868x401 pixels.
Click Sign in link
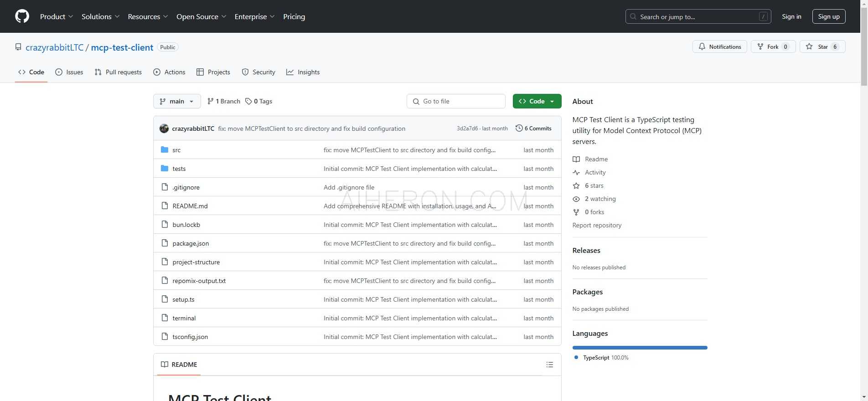(x=791, y=16)
